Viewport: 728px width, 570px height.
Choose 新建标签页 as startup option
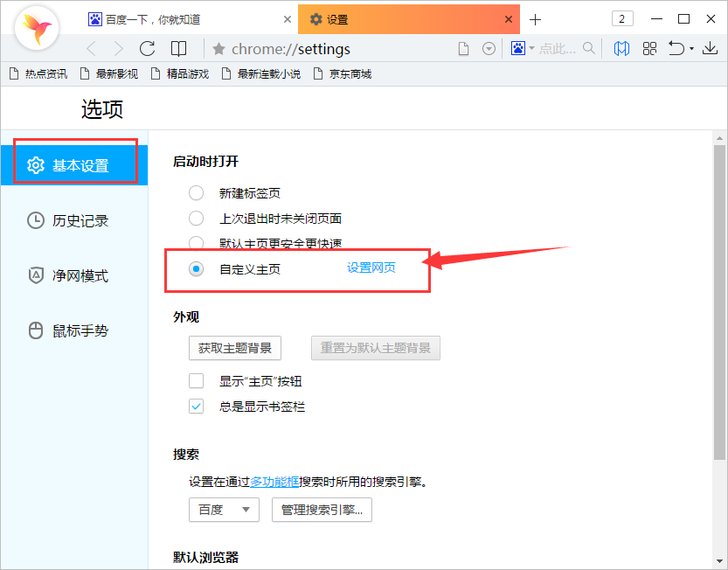click(196, 192)
